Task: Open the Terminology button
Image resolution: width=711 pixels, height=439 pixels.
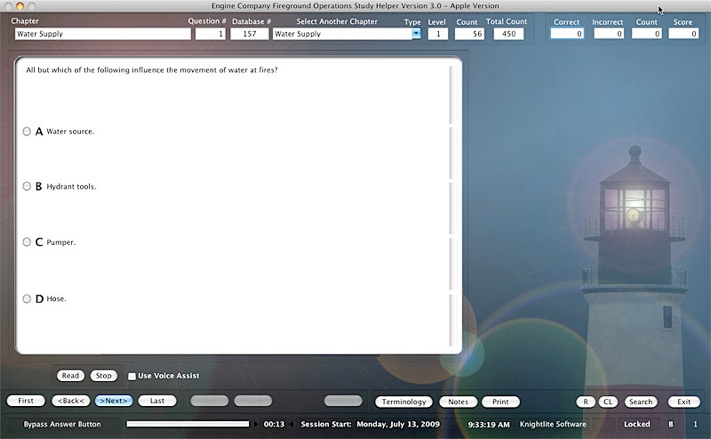Action: tap(404, 402)
